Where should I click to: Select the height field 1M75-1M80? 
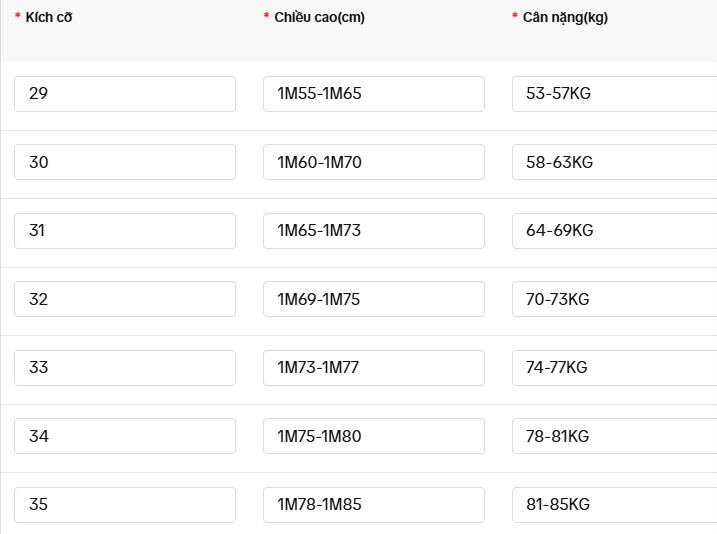374,436
